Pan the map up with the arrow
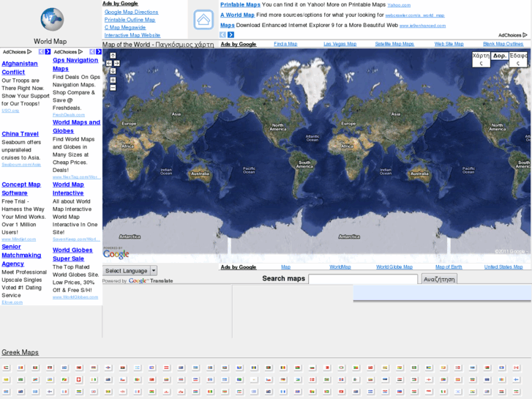Screen dimensions: 532x399 point(113,56)
